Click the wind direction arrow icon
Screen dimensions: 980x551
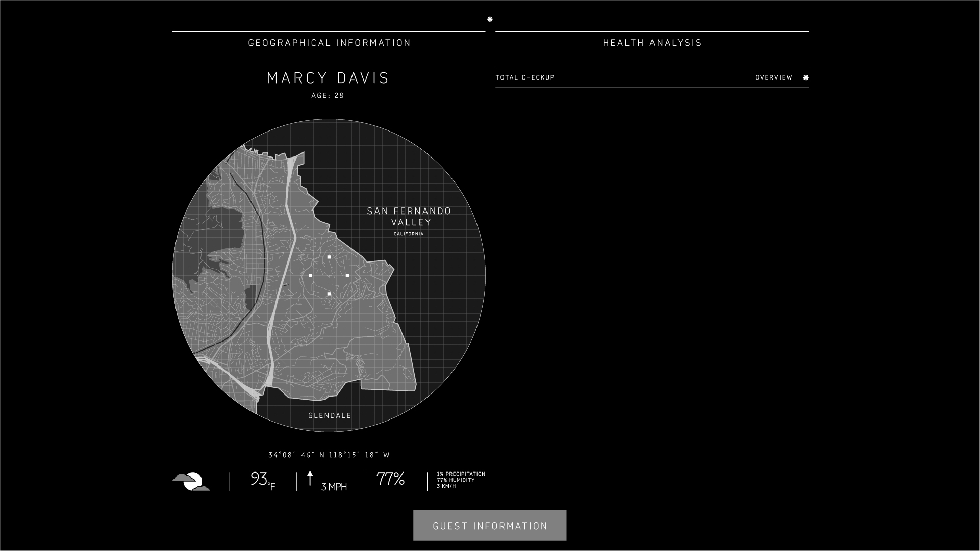[310, 479]
